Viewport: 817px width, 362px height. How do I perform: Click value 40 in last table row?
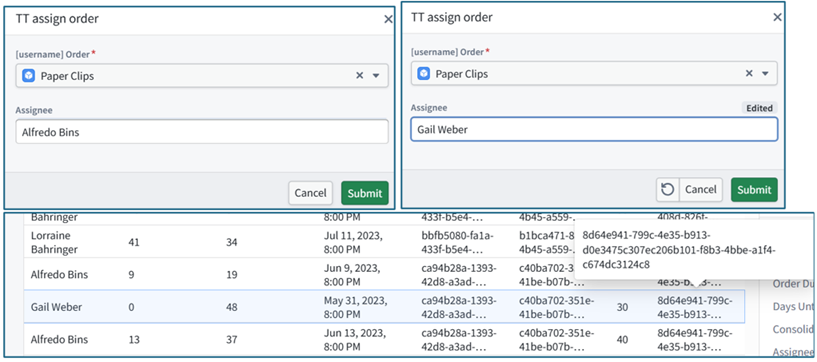pyautogui.click(x=622, y=340)
